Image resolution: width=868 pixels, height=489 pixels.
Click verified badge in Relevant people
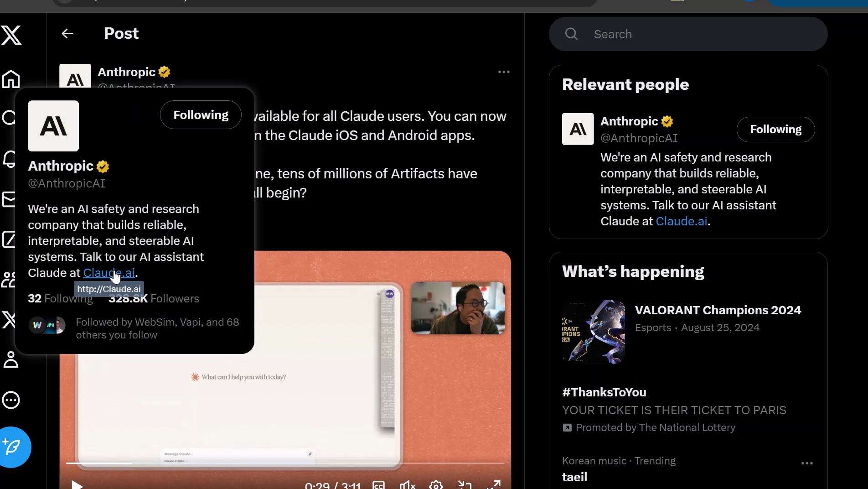point(667,122)
